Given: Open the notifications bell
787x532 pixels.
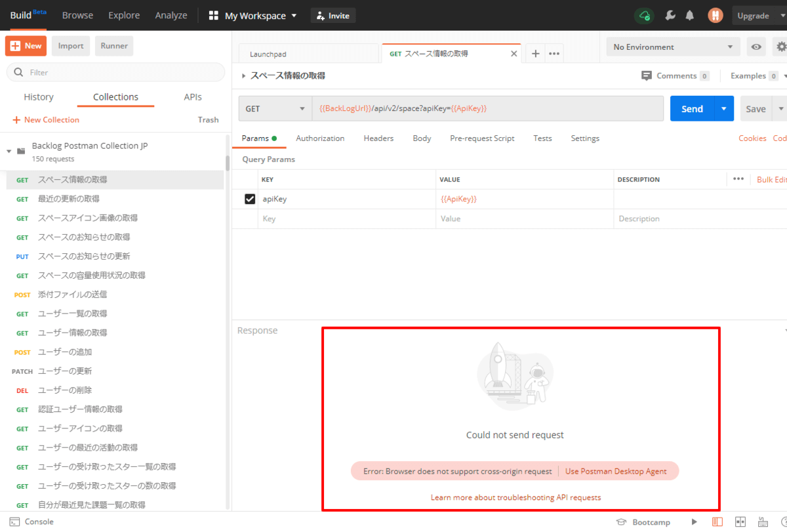Looking at the screenshot, I should pos(690,16).
